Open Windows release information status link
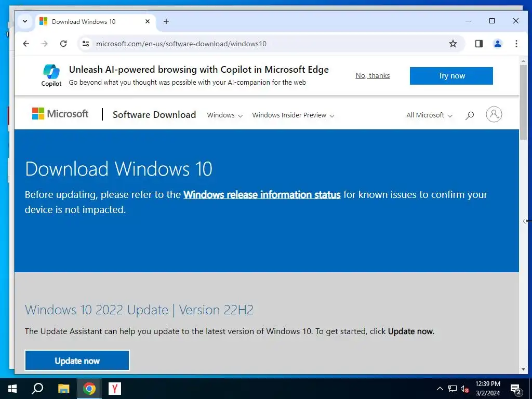The image size is (532, 399). pyautogui.click(x=262, y=195)
